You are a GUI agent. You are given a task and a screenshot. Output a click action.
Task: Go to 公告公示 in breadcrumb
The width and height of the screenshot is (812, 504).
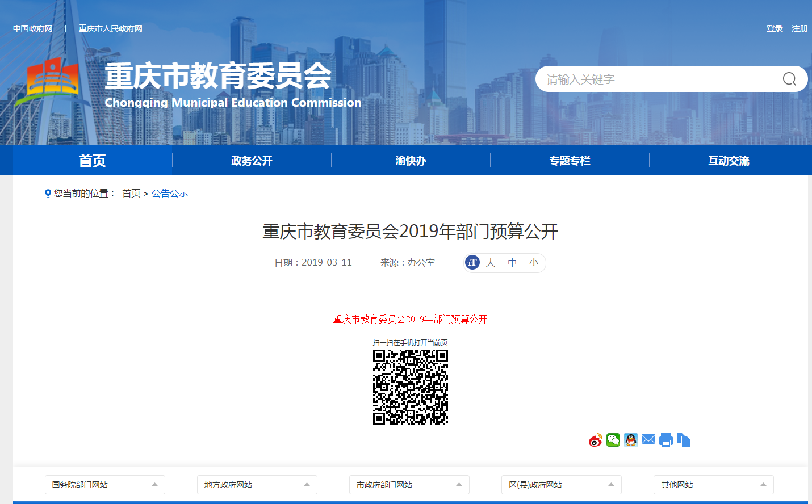[x=170, y=194]
